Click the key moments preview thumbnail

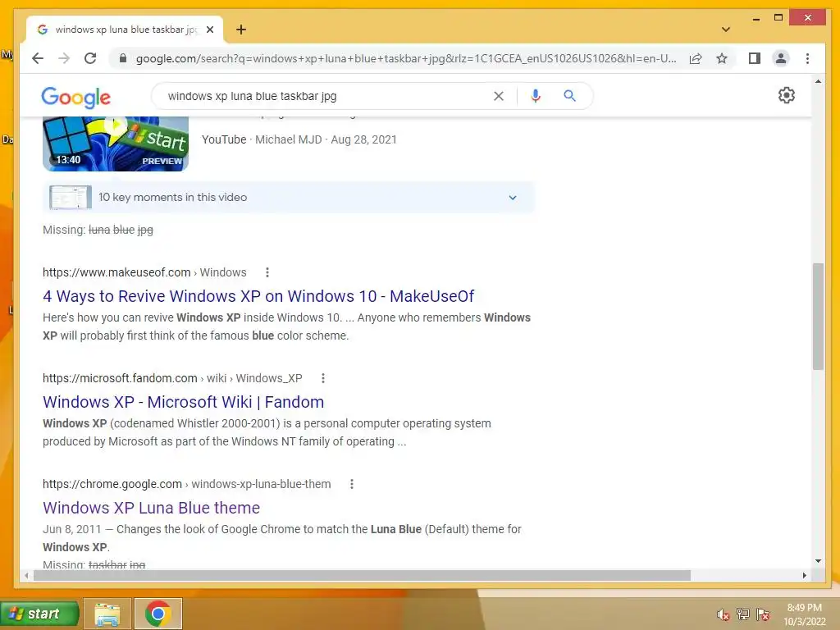point(71,197)
